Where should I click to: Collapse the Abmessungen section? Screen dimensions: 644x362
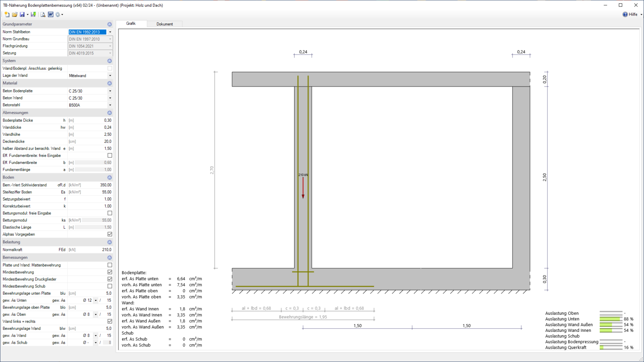(109, 113)
